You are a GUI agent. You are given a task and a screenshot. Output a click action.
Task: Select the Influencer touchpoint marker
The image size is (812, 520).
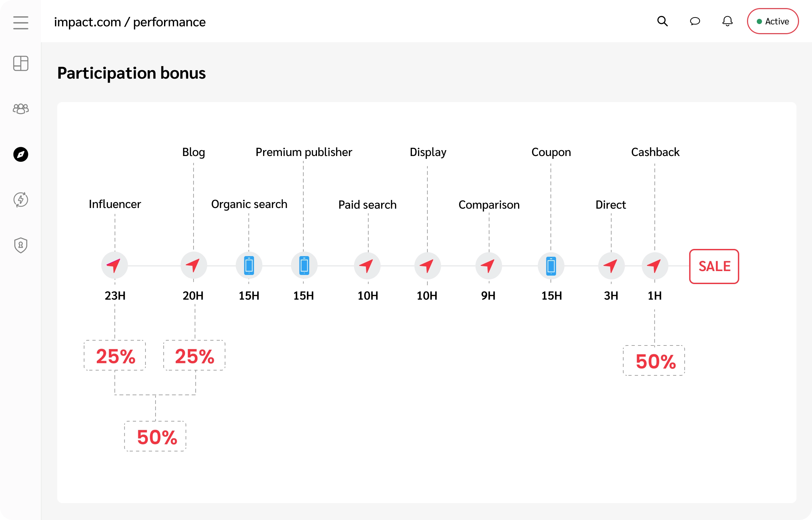coord(114,266)
